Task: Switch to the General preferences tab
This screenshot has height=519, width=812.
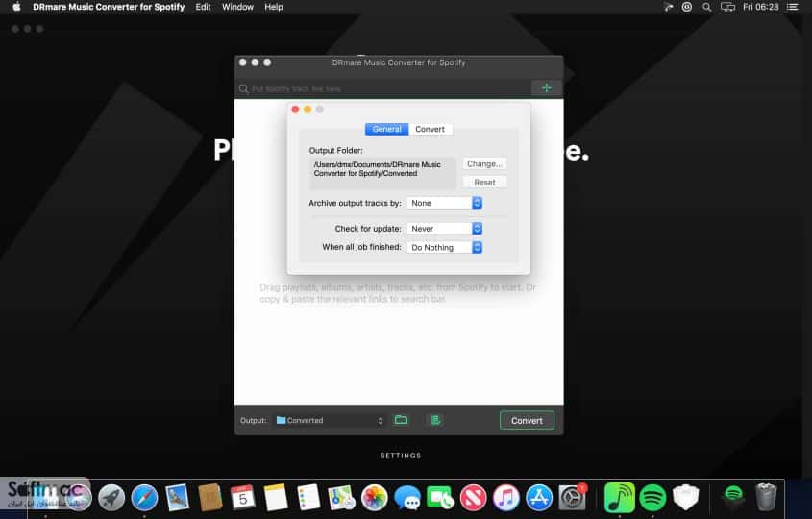Action: pyautogui.click(x=387, y=129)
